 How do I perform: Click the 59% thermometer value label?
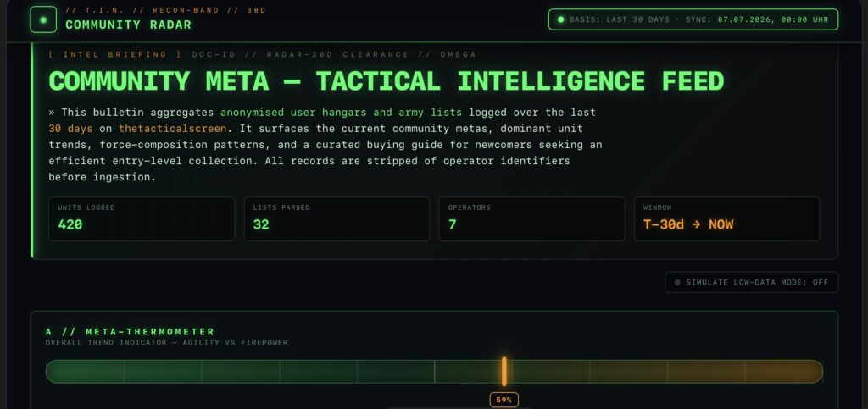[504, 400]
